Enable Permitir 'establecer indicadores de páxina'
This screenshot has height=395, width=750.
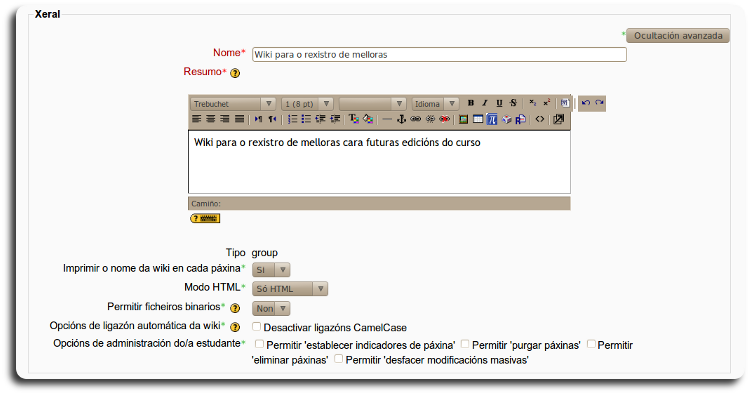click(x=259, y=344)
